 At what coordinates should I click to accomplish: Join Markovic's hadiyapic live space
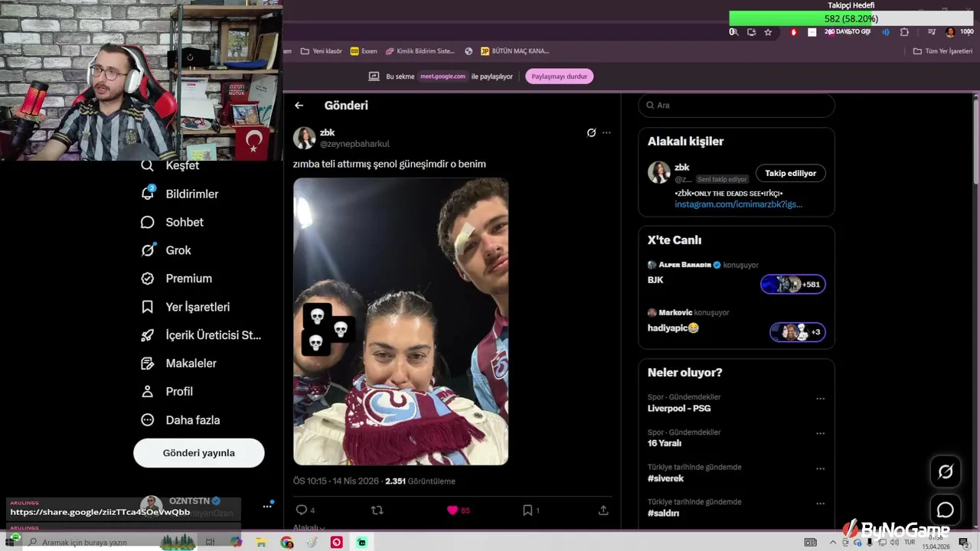pos(797,331)
